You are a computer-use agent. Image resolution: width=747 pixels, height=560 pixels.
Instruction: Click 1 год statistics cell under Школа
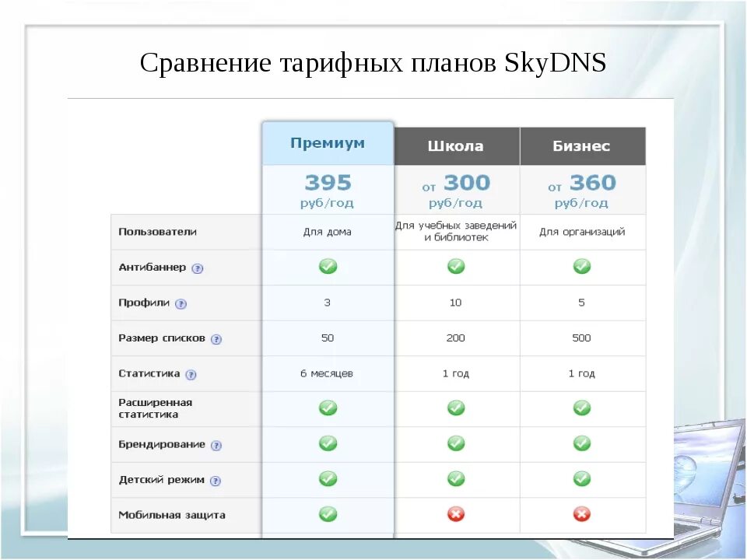point(455,373)
